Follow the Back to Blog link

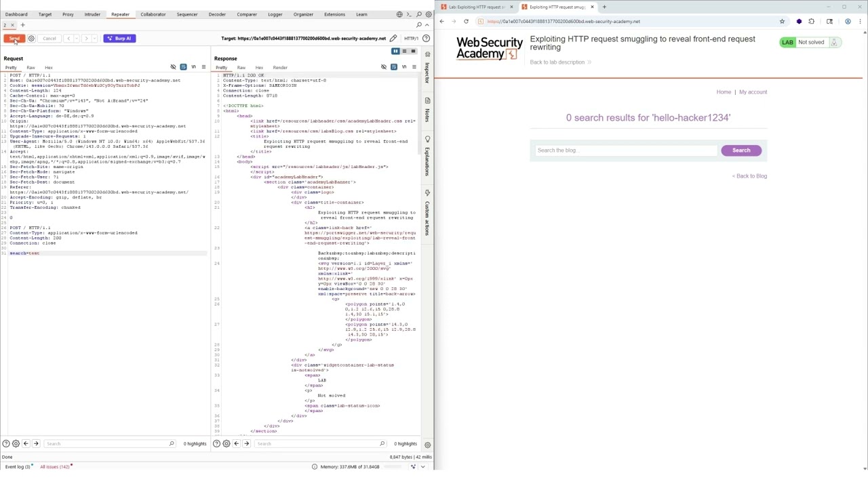[x=749, y=176]
